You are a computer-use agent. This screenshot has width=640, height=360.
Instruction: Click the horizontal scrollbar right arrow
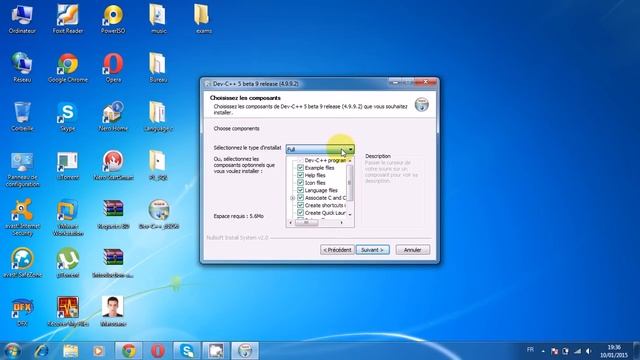(342, 222)
